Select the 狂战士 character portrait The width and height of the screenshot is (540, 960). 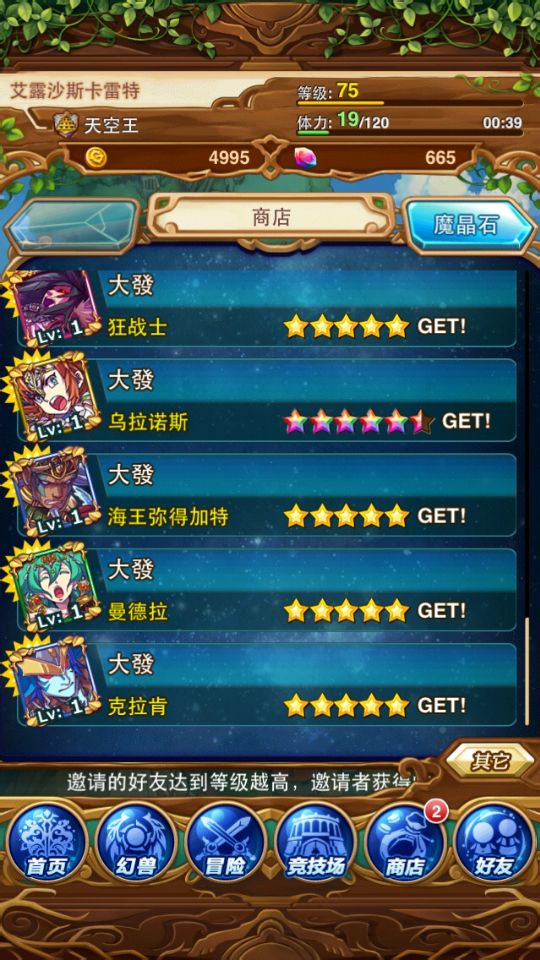56,306
